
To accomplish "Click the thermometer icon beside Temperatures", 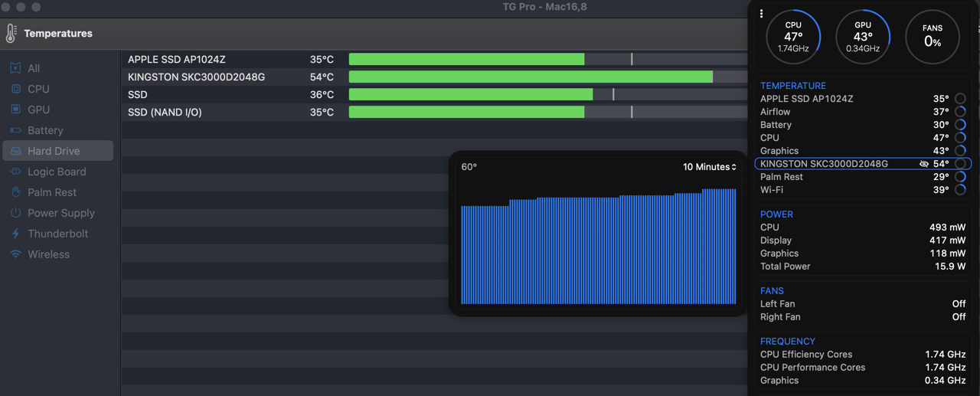I will tap(11, 33).
